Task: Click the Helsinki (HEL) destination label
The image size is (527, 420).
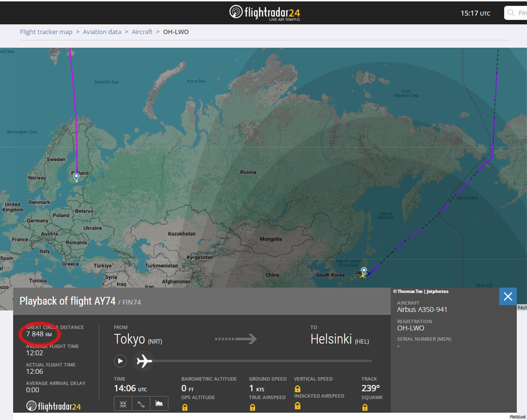Action: (x=340, y=339)
